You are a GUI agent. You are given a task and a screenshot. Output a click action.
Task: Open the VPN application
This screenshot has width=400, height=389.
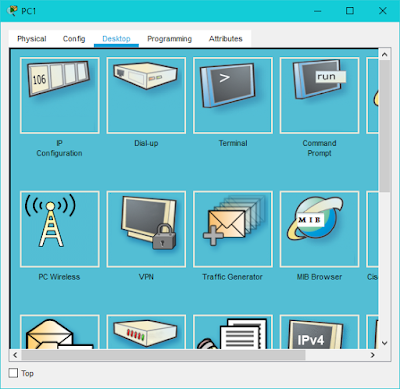tap(146, 229)
